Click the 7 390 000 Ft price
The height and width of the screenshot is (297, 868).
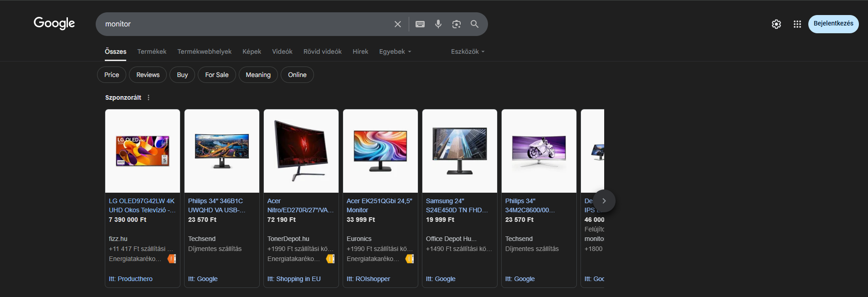coord(128,220)
